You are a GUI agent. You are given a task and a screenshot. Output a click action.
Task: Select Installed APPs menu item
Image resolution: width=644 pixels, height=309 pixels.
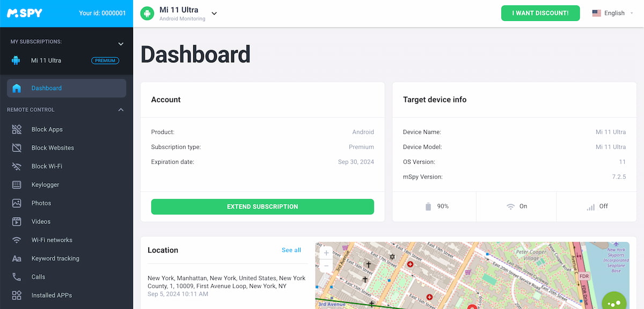(52, 296)
